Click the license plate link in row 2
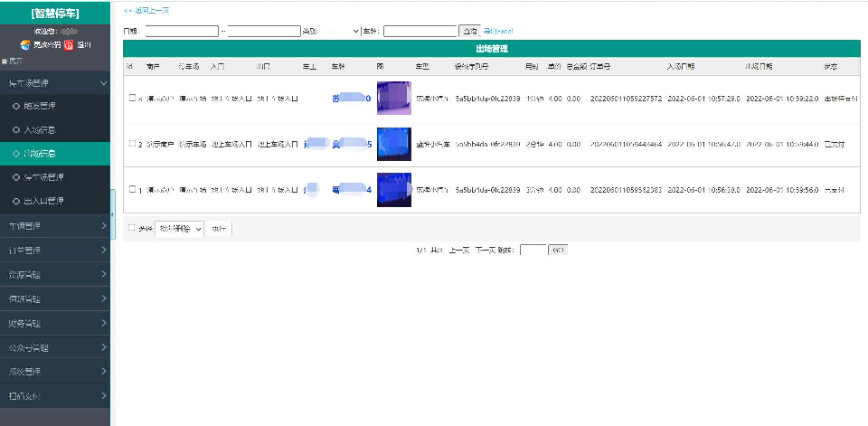 tap(352, 145)
